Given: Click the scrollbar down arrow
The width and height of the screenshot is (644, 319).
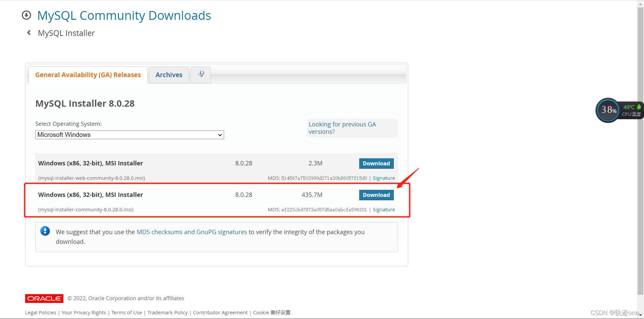Looking at the screenshot, I should [641, 315].
